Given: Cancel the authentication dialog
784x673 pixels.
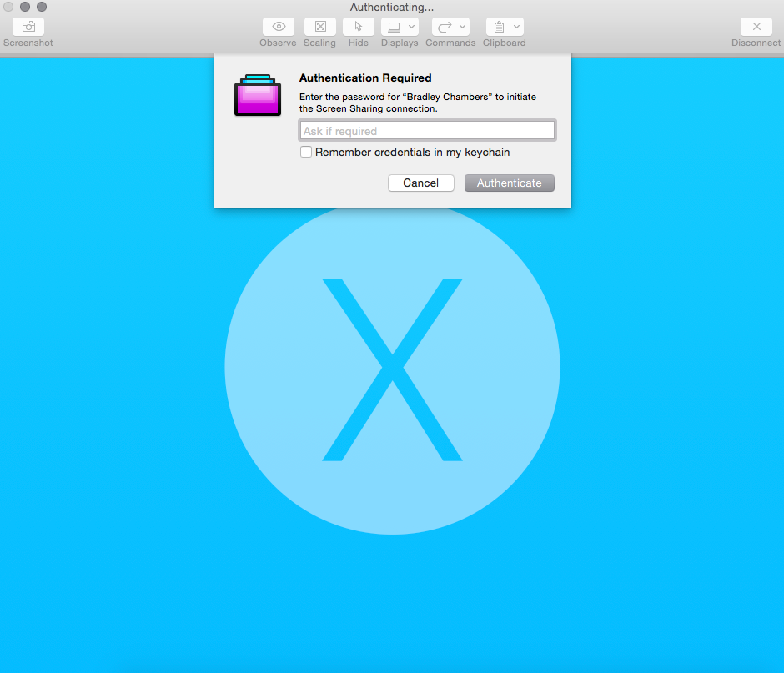Looking at the screenshot, I should click(421, 183).
